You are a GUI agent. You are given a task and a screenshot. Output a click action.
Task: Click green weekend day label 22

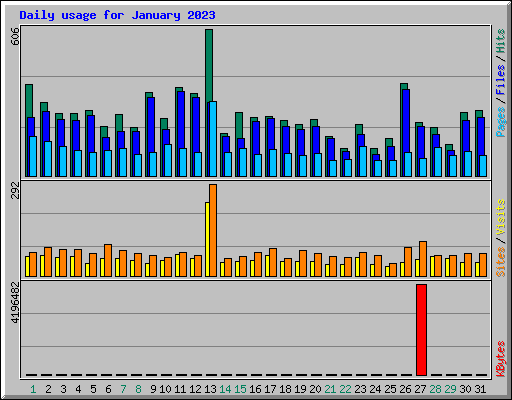pos(345,389)
